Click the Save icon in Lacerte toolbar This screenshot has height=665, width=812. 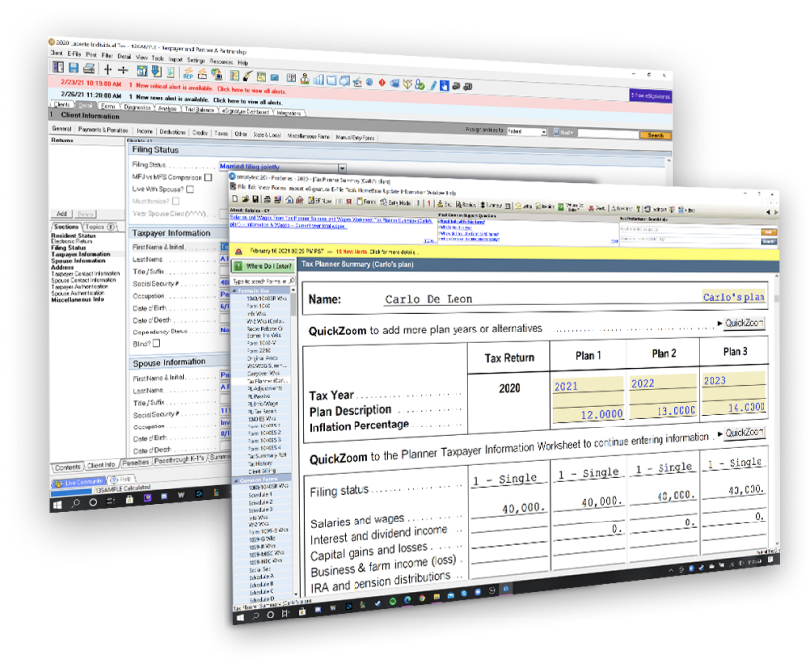pos(74,68)
